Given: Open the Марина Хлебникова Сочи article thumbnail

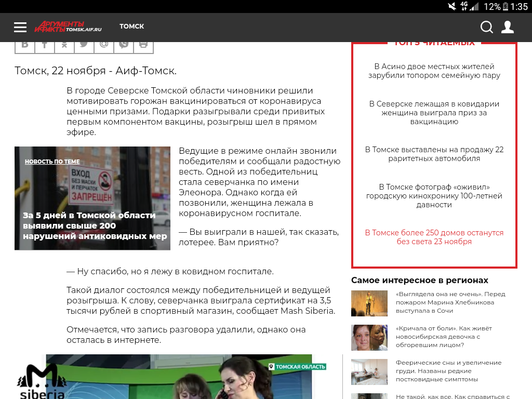Looking at the screenshot, I should point(369,303).
